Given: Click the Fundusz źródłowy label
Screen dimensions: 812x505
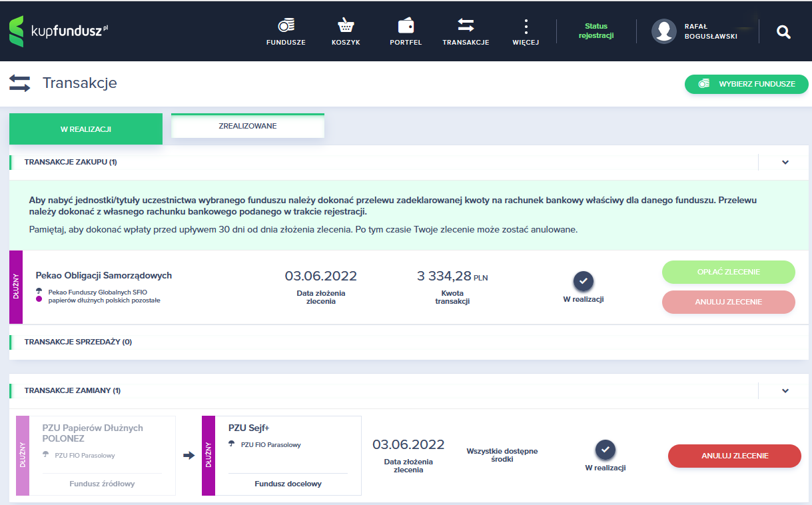Looking at the screenshot, I should point(102,484).
